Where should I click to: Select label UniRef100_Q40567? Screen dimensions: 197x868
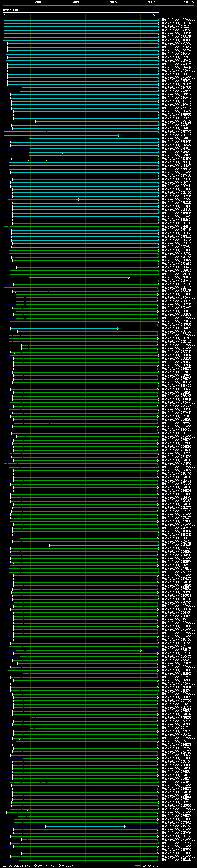point(177,88)
